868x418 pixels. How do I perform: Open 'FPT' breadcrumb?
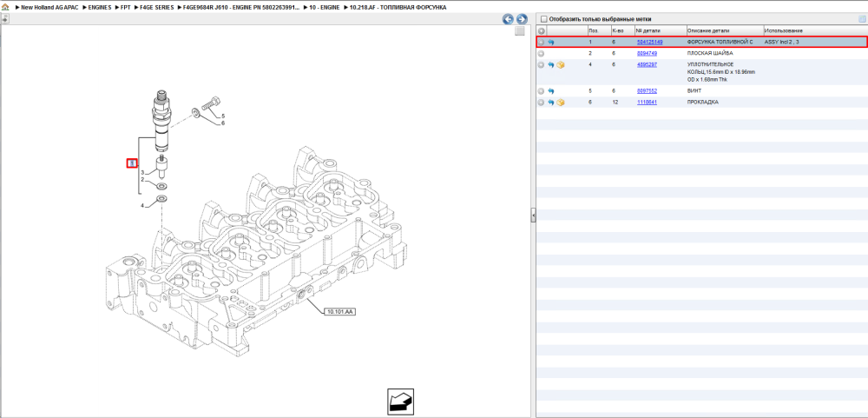(126, 8)
